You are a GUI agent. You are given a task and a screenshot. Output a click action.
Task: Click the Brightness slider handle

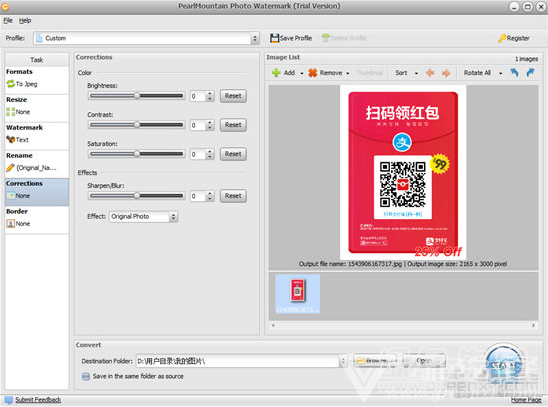pyautogui.click(x=137, y=96)
